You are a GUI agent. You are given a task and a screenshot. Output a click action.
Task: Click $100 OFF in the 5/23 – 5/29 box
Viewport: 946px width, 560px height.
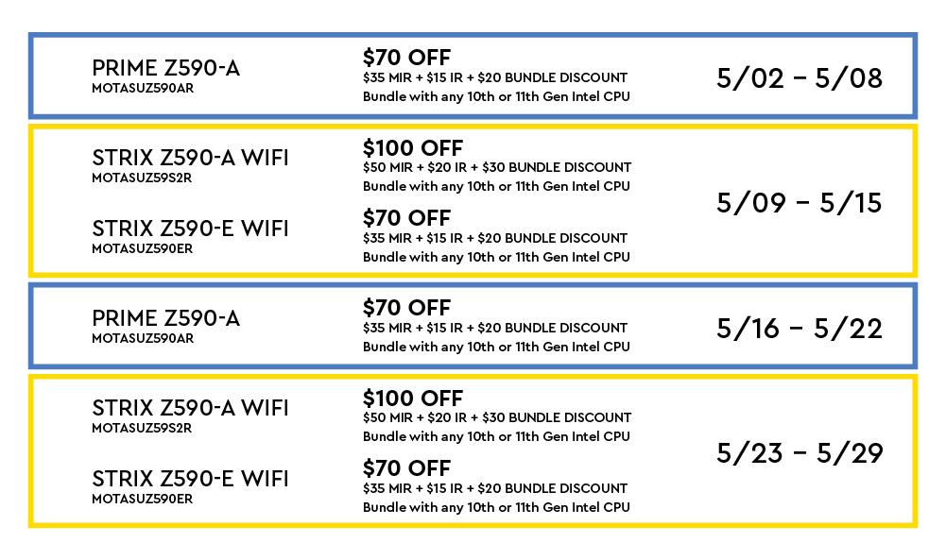tap(413, 398)
